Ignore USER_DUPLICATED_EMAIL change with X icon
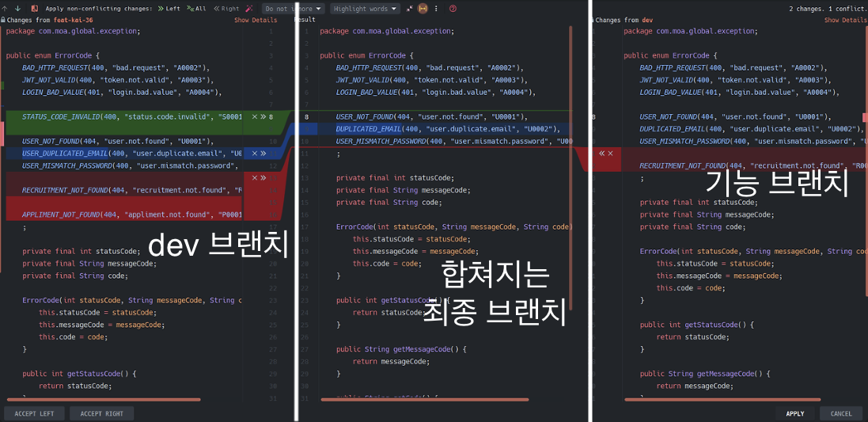This screenshot has height=422, width=868. [255, 153]
